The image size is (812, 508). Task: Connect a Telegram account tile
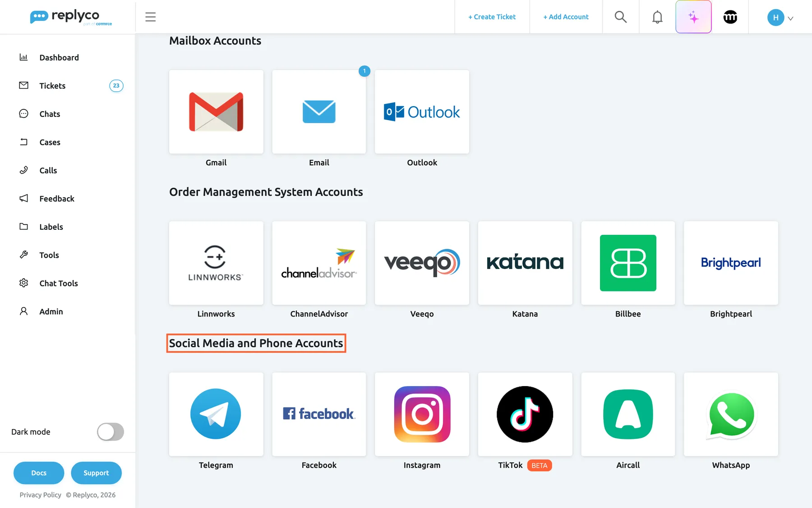216,414
